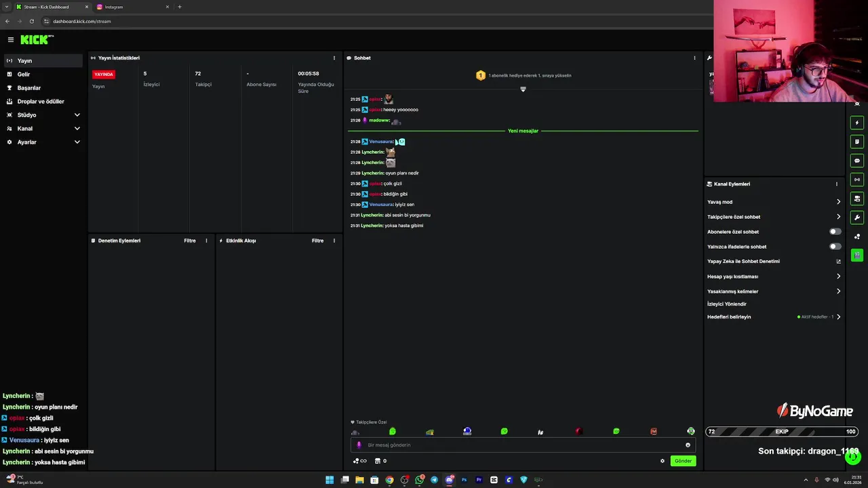Viewport: 868px width, 488px height.
Task: Click the solid green clapperboard icon in the right rail
Action: pyautogui.click(x=857, y=256)
